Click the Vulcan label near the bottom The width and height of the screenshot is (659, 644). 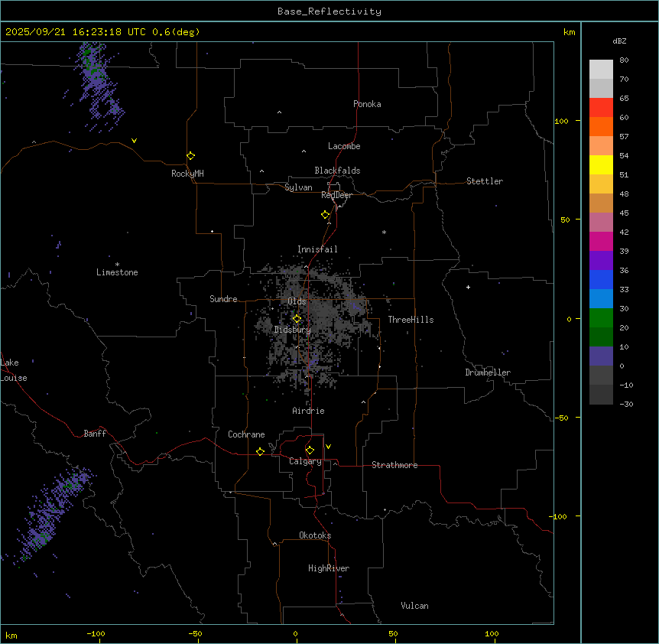click(414, 606)
